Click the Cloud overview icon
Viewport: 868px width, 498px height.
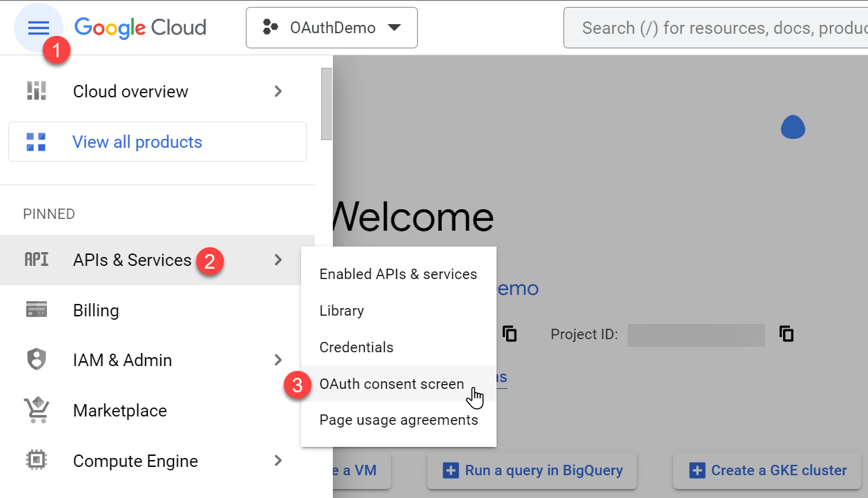click(x=36, y=91)
